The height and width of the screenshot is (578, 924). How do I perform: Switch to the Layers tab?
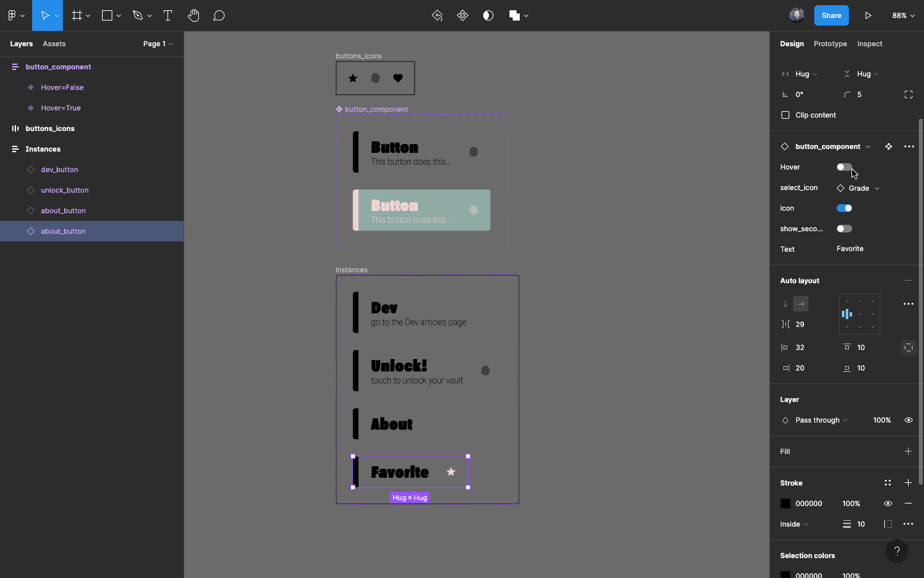(21, 44)
